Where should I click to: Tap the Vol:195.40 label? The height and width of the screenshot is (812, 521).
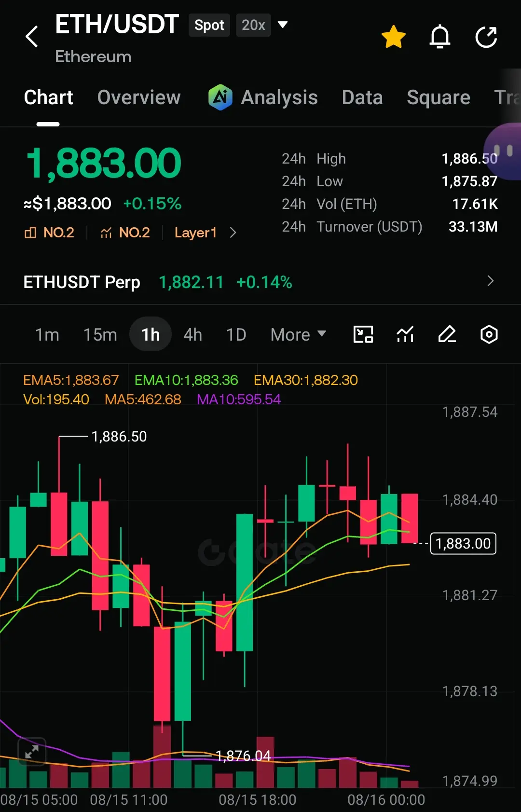tap(56, 399)
